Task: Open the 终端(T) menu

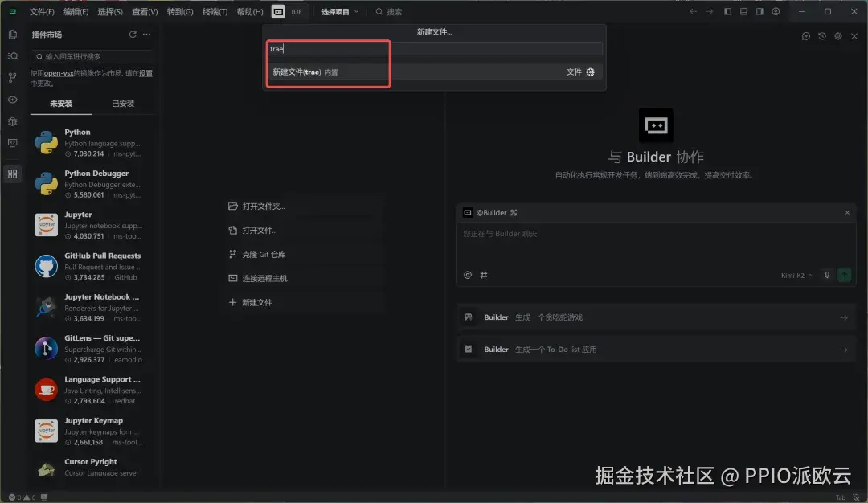Action: (215, 11)
